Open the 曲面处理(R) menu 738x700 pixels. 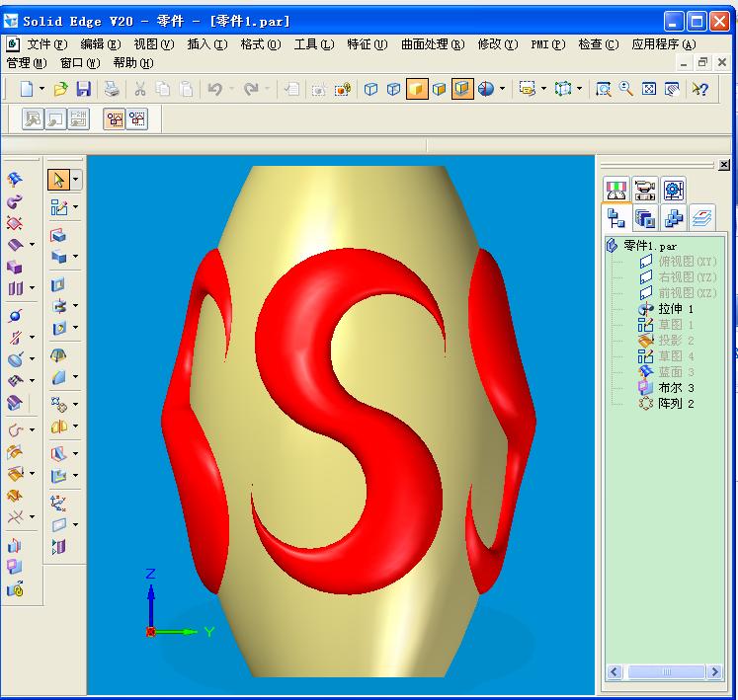tap(433, 44)
